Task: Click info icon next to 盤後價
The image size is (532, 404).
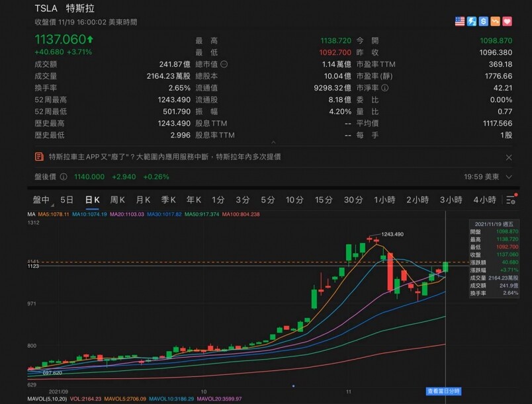Action: click(64, 177)
